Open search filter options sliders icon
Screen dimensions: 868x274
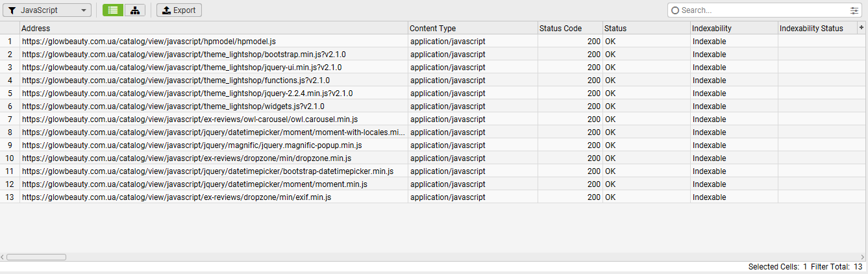(x=854, y=10)
